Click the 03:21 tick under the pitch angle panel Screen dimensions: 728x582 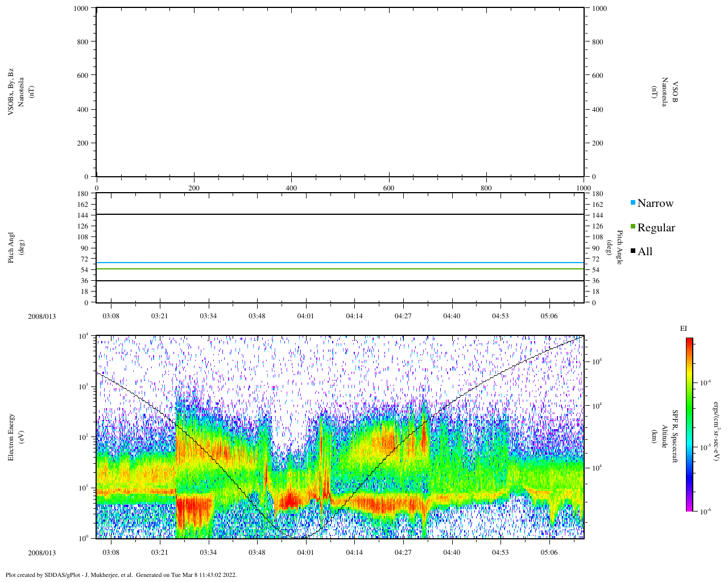pos(159,316)
